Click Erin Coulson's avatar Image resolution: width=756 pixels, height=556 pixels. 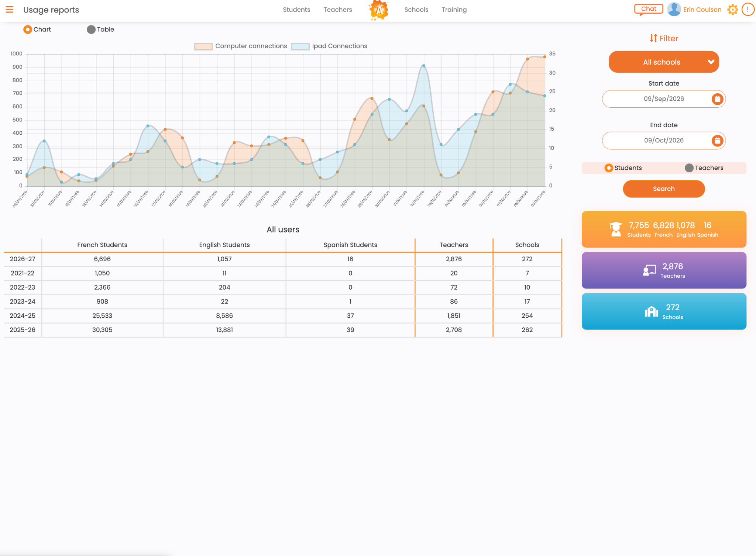point(674,10)
